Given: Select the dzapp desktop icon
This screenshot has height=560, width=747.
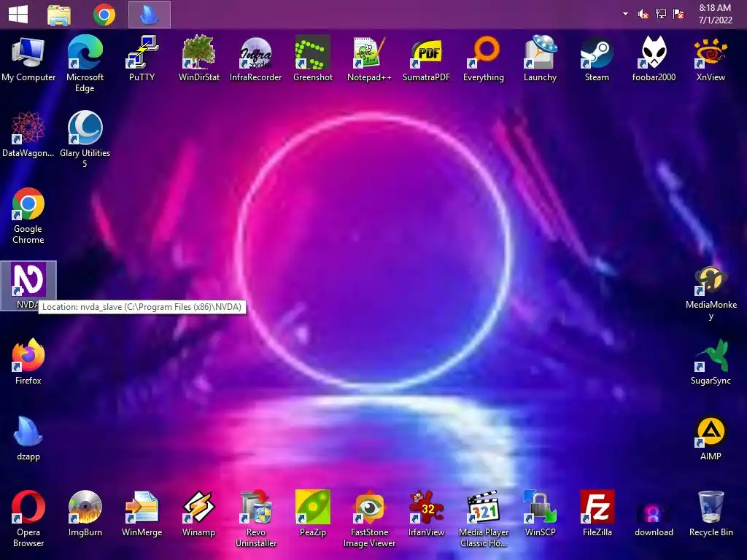Looking at the screenshot, I should click(28, 437).
